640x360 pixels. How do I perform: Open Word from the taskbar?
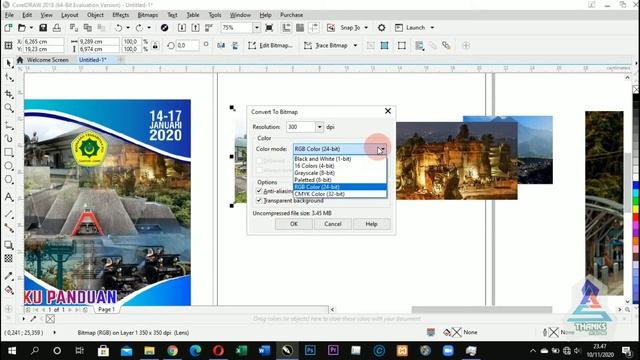(x=264, y=351)
